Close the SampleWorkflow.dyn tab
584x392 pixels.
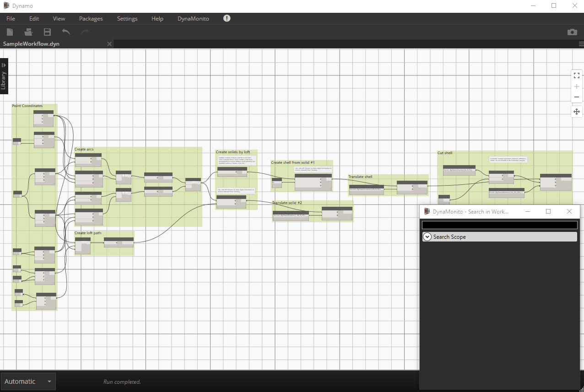point(109,44)
